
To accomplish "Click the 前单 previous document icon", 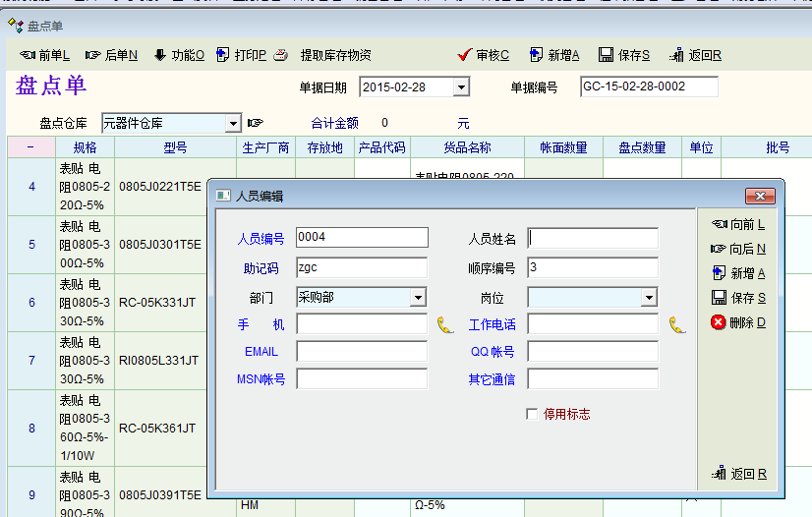I will point(28,55).
